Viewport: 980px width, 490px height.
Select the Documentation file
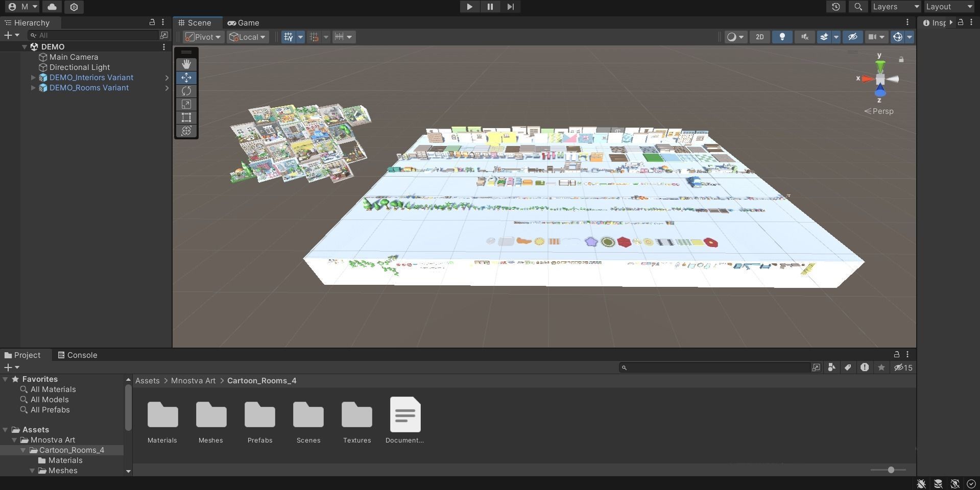[405, 414]
